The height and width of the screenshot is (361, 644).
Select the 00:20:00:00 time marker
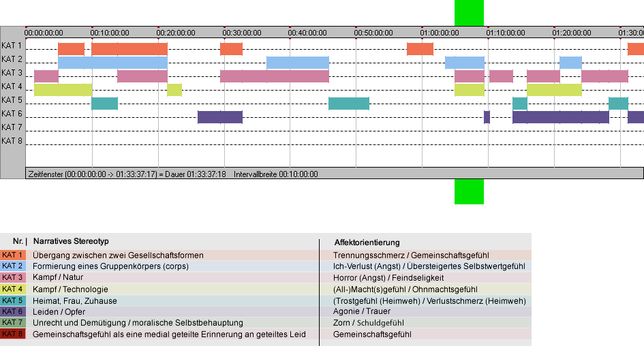click(x=176, y=33)
